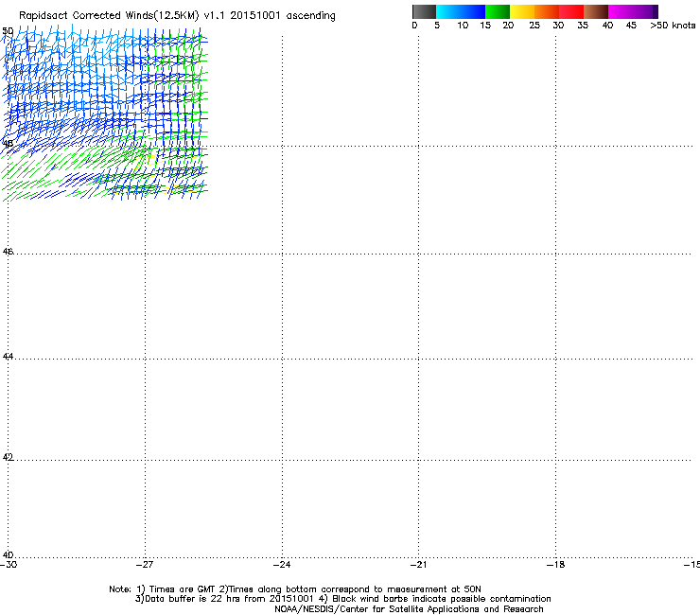Click the '40' latitude label at bottom left
The image size is (700, 615).
coord(8,555)
